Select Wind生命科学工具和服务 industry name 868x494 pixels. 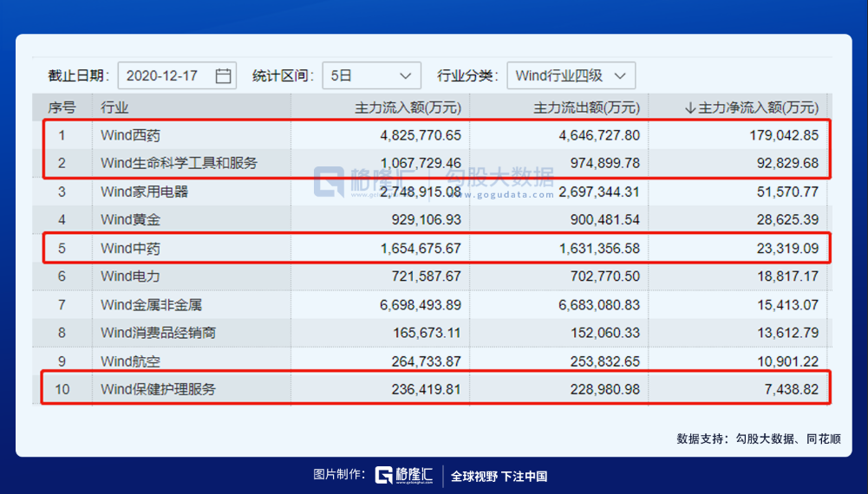[x=179, y=163]
